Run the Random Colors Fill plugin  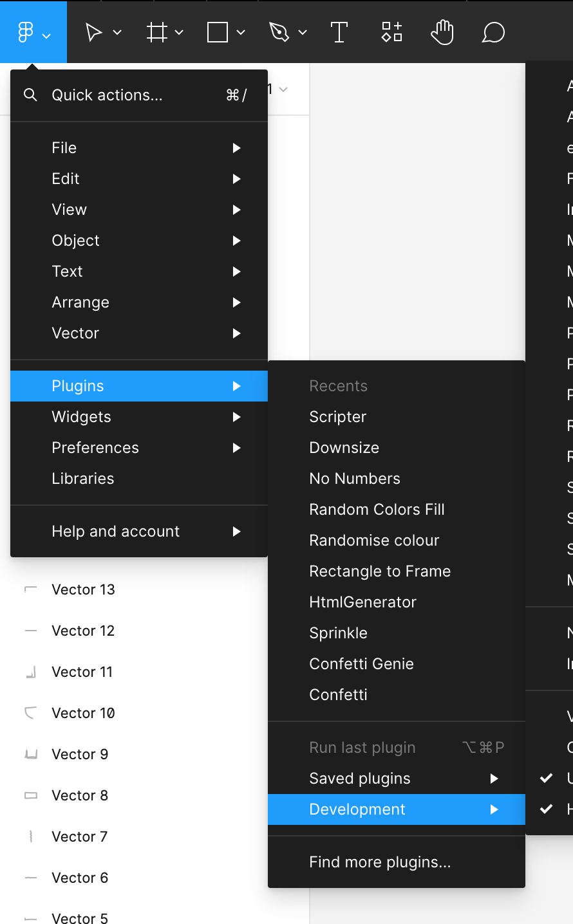tap(397, 510)
